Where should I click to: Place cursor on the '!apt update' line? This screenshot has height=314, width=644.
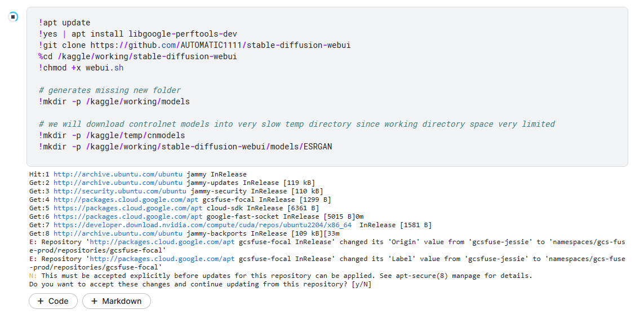pyautogui.click(x=65, y=23)
